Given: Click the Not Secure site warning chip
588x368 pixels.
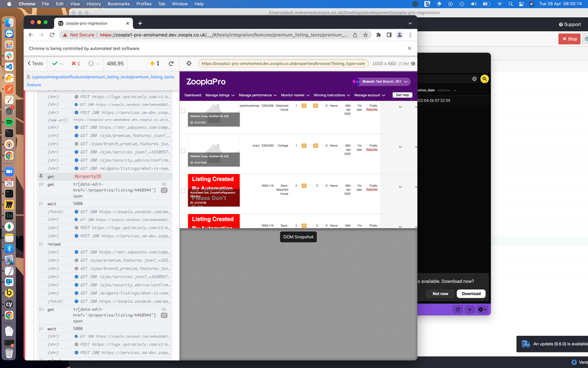Looking at the screenshot, I should [x=78, y=35].
